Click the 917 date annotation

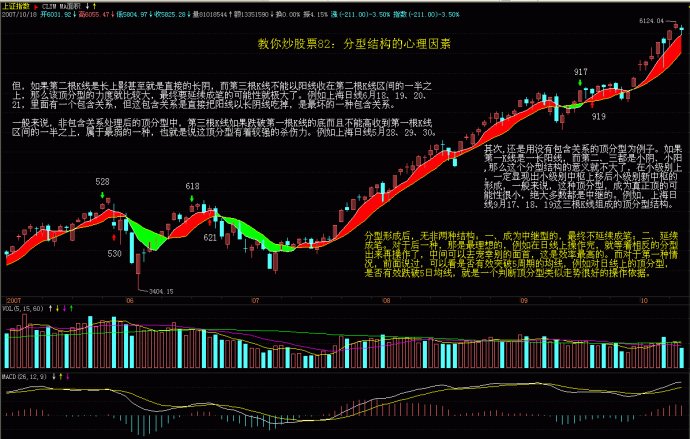click(580, 72)
